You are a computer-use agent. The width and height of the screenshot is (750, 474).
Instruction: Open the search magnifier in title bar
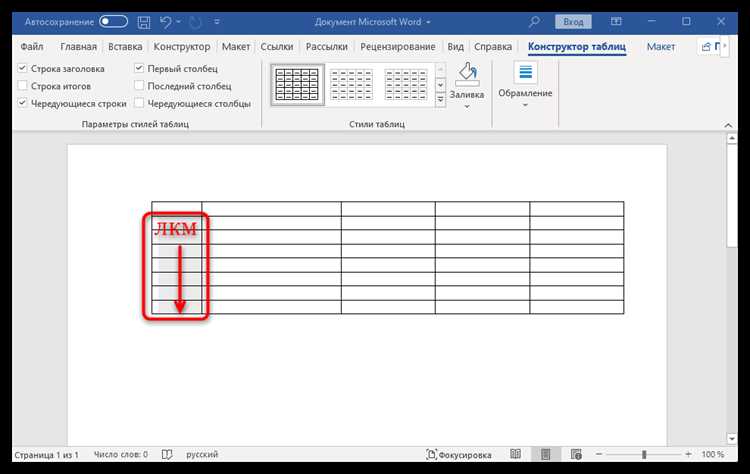pyautogui.click(x=534, y=22)
